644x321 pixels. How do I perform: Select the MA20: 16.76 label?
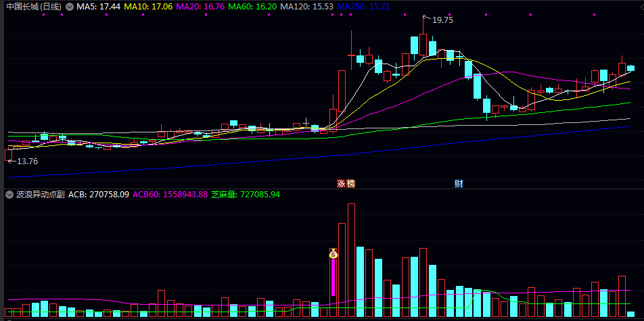[x=200, y=7]
